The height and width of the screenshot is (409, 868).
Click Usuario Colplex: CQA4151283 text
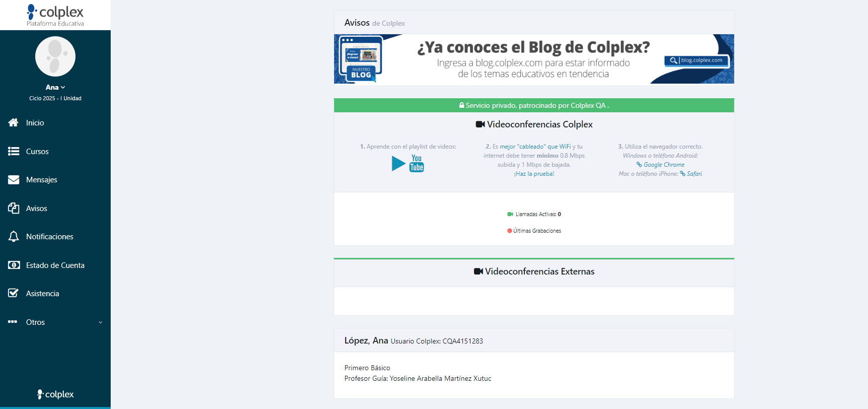437,341
